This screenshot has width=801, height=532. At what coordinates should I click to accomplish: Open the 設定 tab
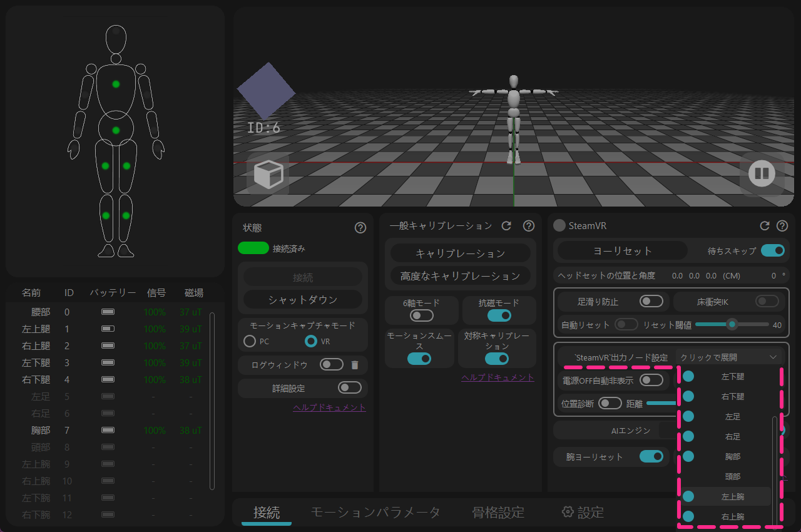[x=583, y=512]
